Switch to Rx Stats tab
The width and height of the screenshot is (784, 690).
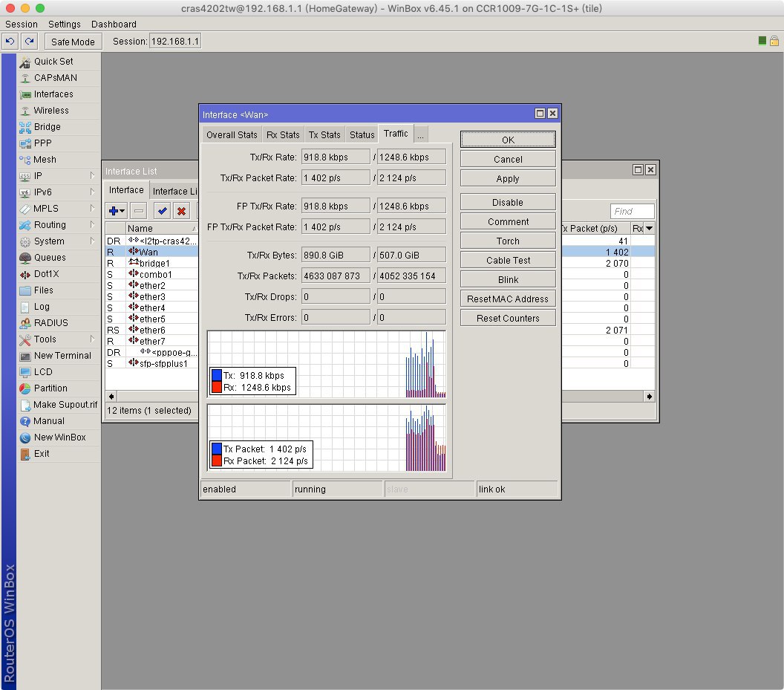coord(283,135)
